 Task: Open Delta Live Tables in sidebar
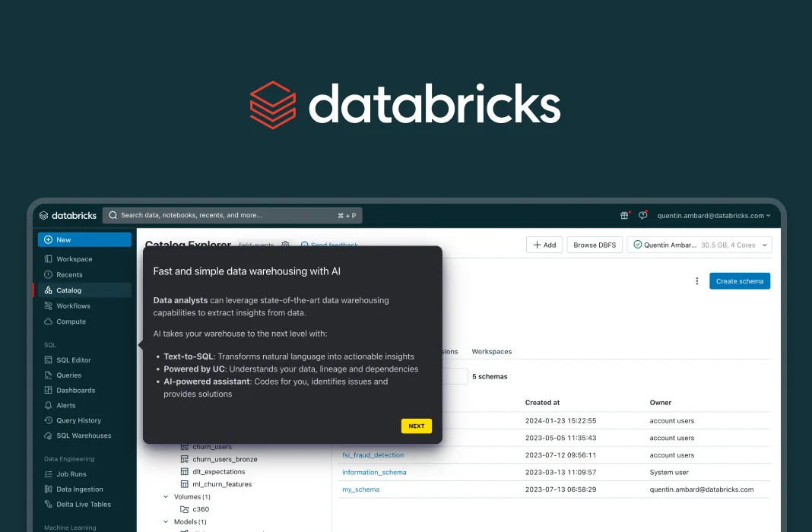(84, 504)
